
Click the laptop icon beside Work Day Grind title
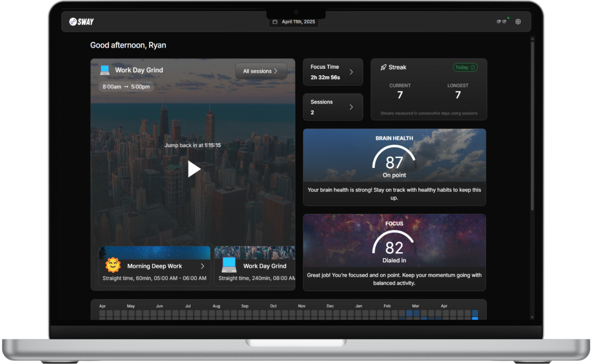pos(105,70)
